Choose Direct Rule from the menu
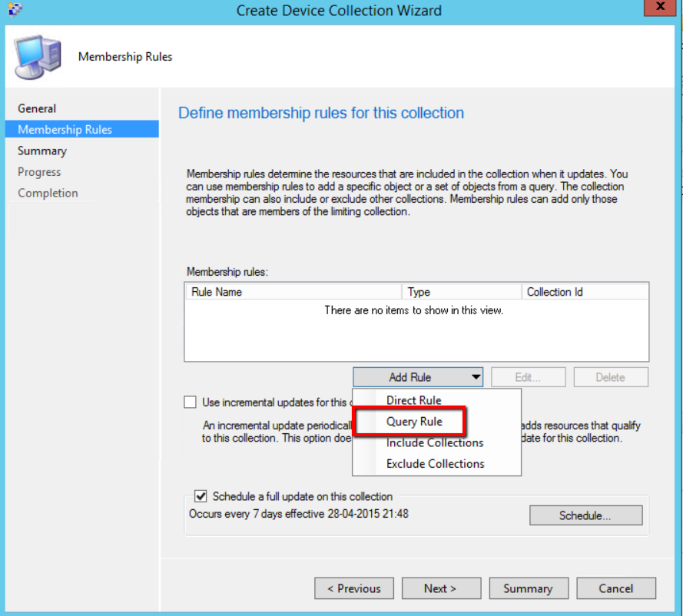 [413, 400]
